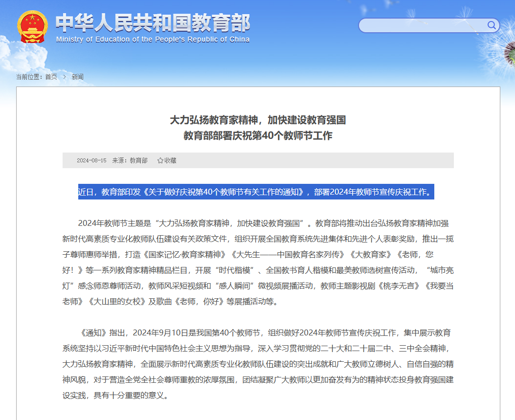Viewport: 515px width, 420px height.
Task: Click the breadcrumb arrow between 首页 and 新闻
Action: click(65, 77)
